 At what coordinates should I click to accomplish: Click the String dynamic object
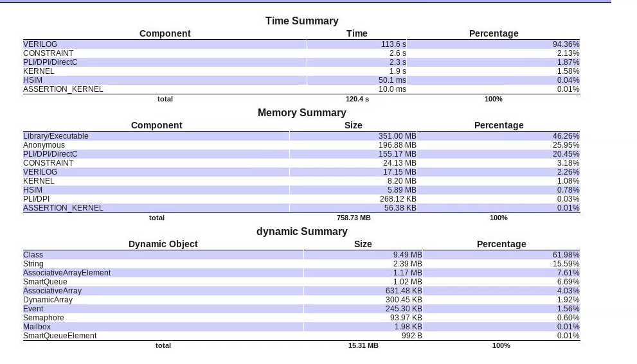pyautogui.click(x=33, y=264)
